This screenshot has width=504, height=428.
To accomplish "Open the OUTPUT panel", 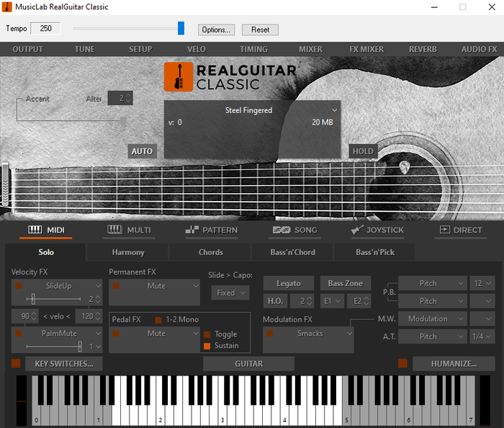I will point(27,49).
